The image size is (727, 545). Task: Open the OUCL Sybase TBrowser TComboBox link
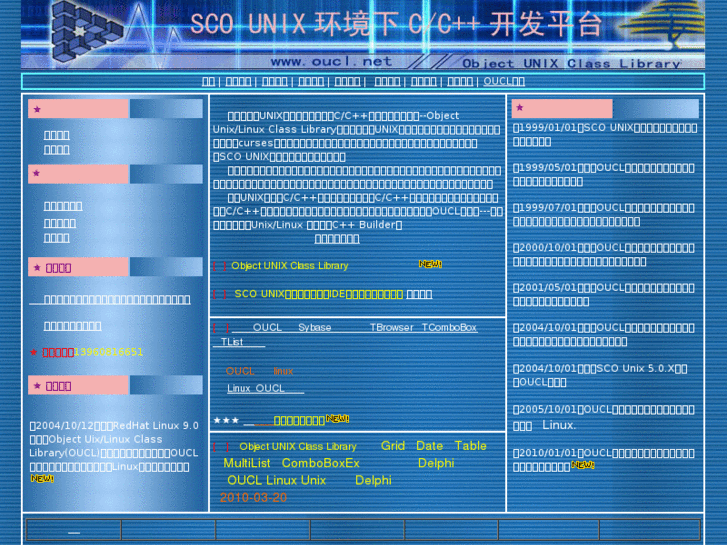(x=355, y=327)
